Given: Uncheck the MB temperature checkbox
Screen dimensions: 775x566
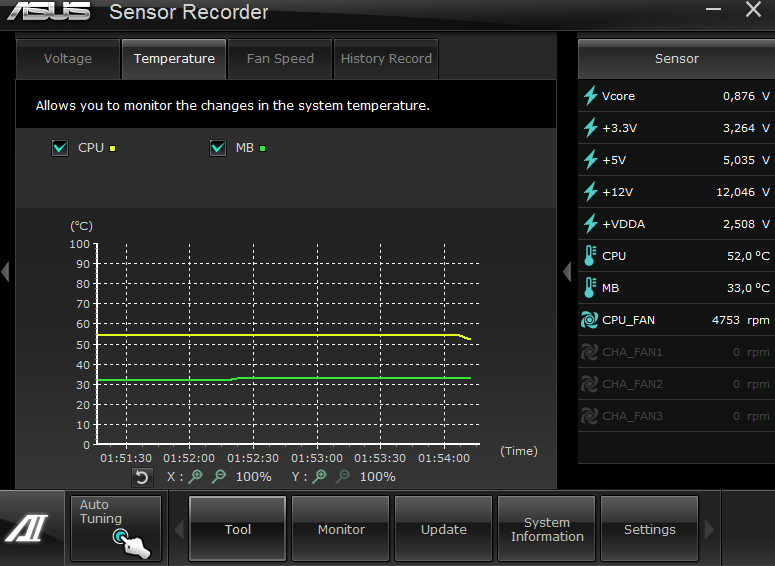Looking at the screenshot, I should [218, 148].
